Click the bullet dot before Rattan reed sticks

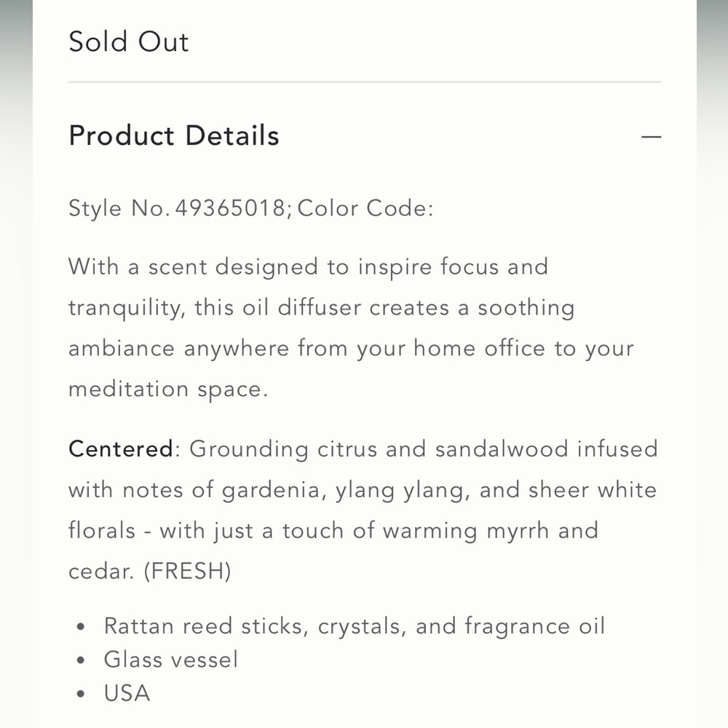(82, 628)
